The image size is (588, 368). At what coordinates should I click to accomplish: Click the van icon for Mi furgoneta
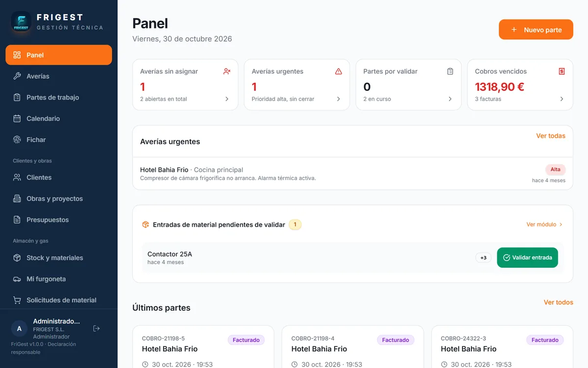click(17, 279)
